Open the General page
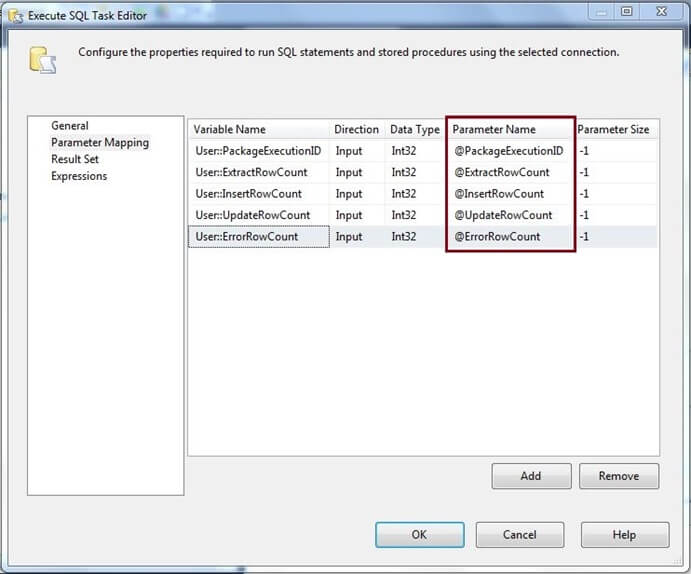 [70, 126]
